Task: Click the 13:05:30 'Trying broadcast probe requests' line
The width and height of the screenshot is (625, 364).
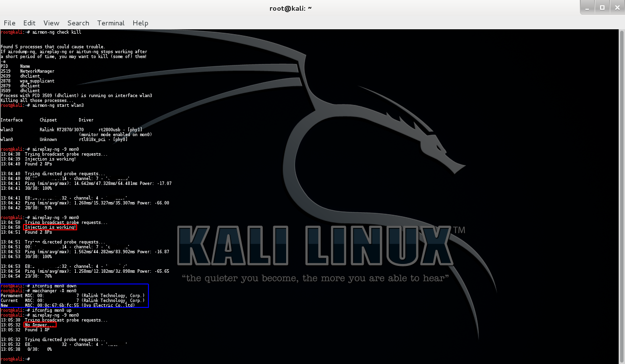Action: (x=54, y=320)
